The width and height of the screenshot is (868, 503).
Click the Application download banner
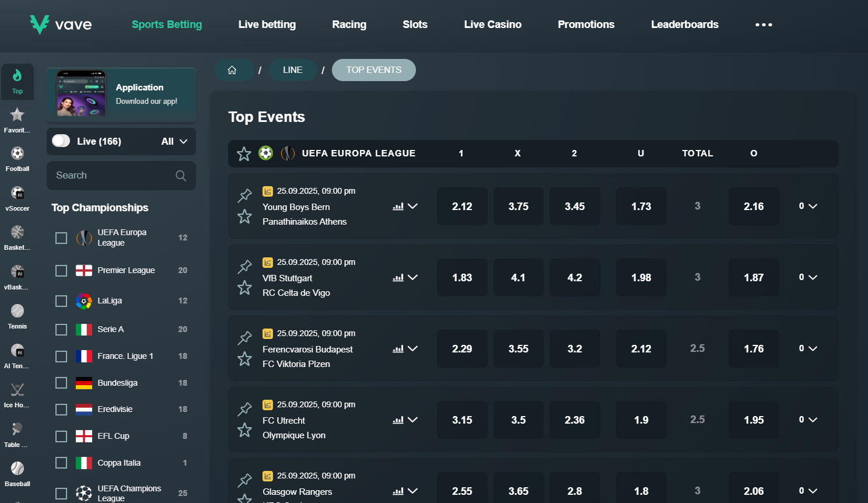pyautogui.click(x=121, y=95)
